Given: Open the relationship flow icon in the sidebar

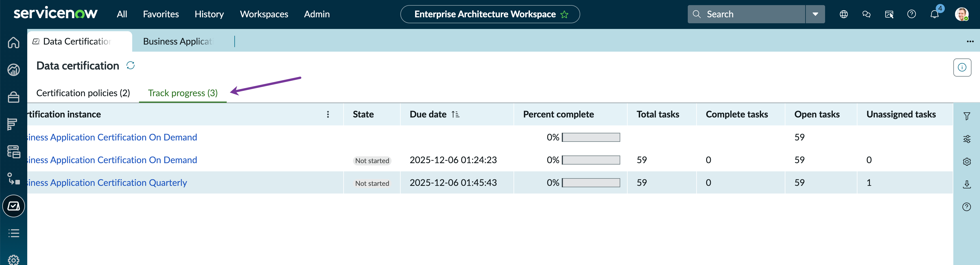Looking at the screenshot, I should click(14, 179).
